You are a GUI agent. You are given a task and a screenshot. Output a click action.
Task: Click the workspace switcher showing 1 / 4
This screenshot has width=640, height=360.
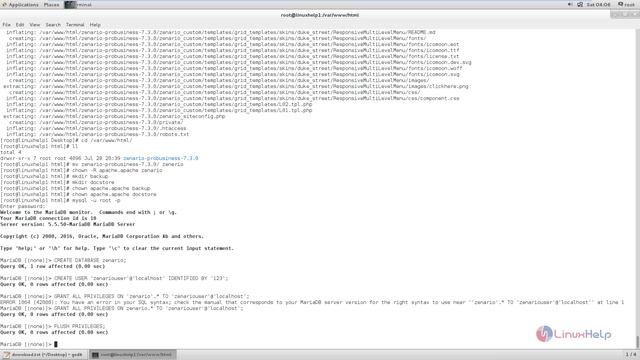pyautogui.click(x=631, y=354)
